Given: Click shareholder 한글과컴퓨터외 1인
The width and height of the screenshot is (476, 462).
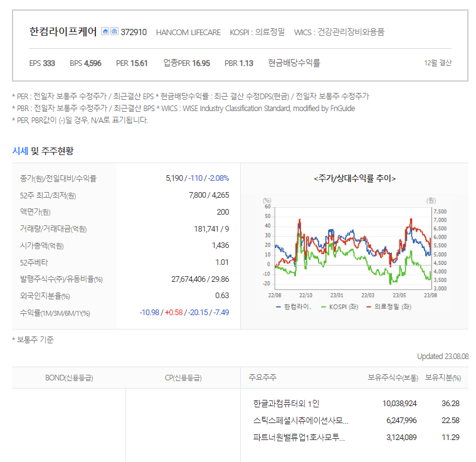Looking at the screenshot, I should click(x=286, y=404).
